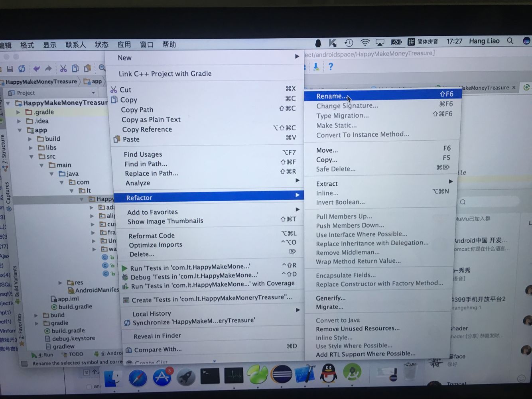The height and width of the screenshot is (399, 532).
Task: Click the blue Help question mark icon
Action: click(331, 66)
